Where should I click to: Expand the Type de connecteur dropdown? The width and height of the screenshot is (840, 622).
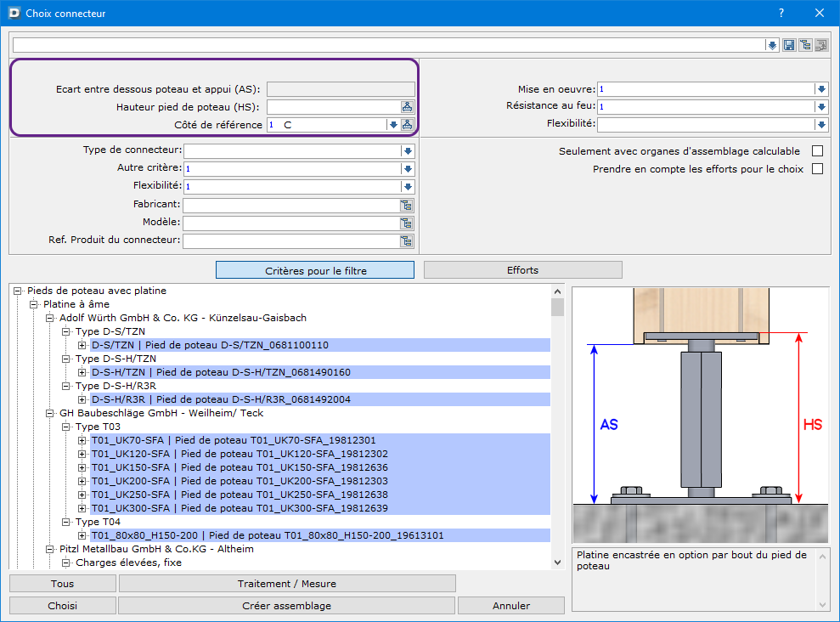408,151
